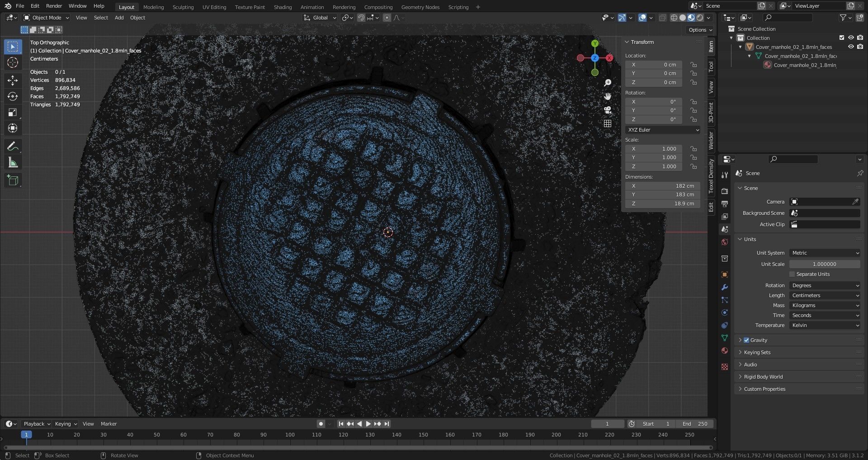Viewport: 868px width, 460px height.
Task: Open the 3D-Print sidebar tab
Action: (x=711, y=113)
